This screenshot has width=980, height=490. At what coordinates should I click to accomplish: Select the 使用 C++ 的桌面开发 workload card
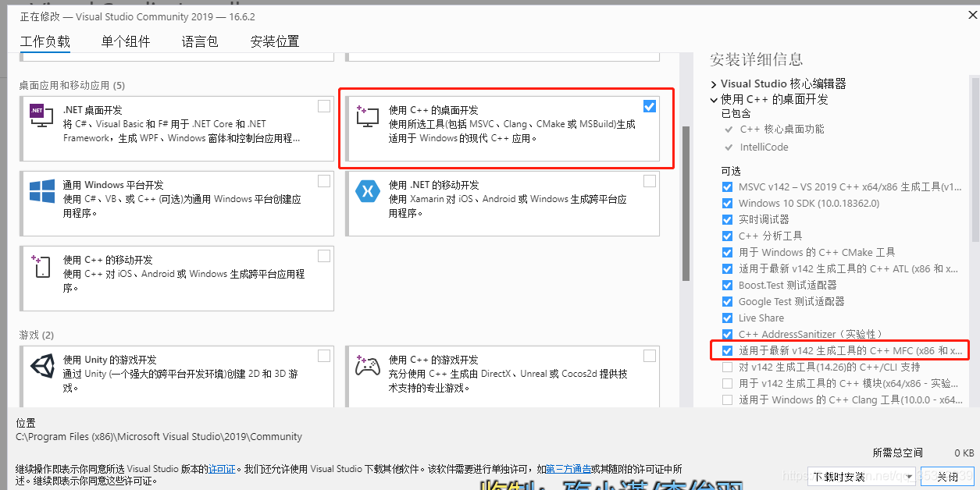point(503,129)
